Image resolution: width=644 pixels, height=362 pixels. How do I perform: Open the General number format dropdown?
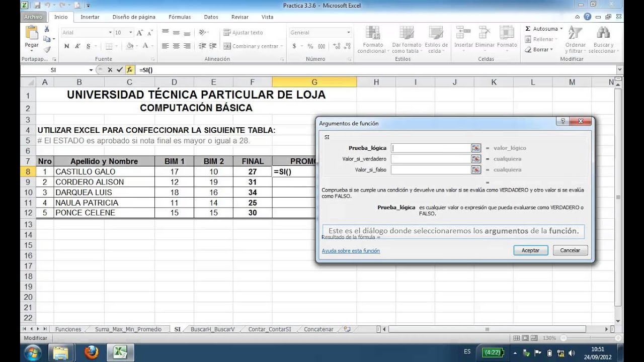pos(348,33)
